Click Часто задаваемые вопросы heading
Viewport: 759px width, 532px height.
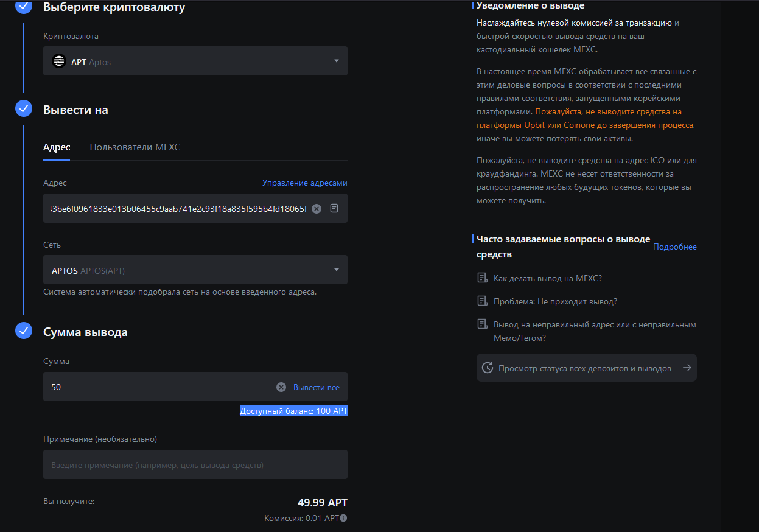563,247
